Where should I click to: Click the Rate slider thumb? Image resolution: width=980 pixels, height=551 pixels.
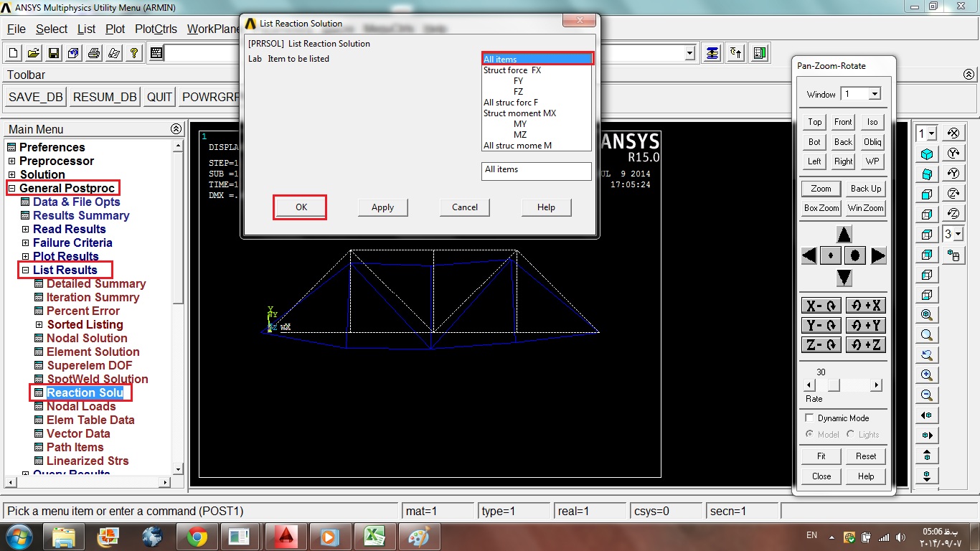click(x=833, y=385)
